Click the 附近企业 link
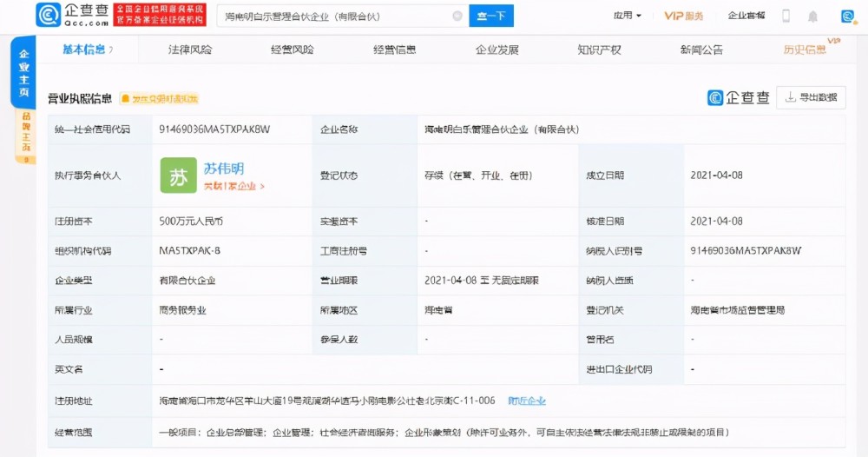Image resolution: width=868 pixels, height=457 pixels. pyautogui.click(x=527, y=401)
